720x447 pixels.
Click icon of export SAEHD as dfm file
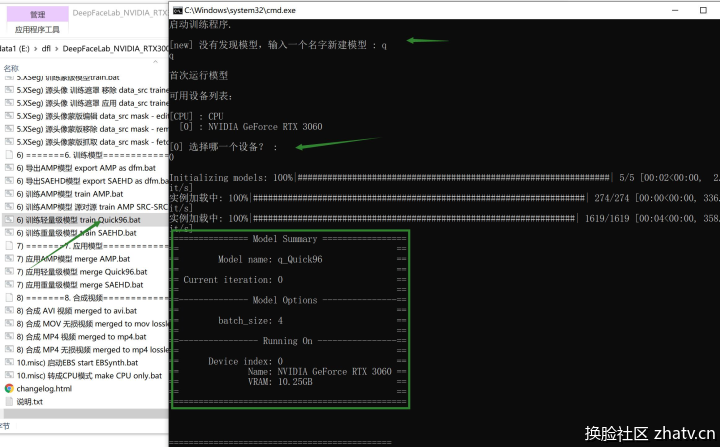tap(9, 181)
